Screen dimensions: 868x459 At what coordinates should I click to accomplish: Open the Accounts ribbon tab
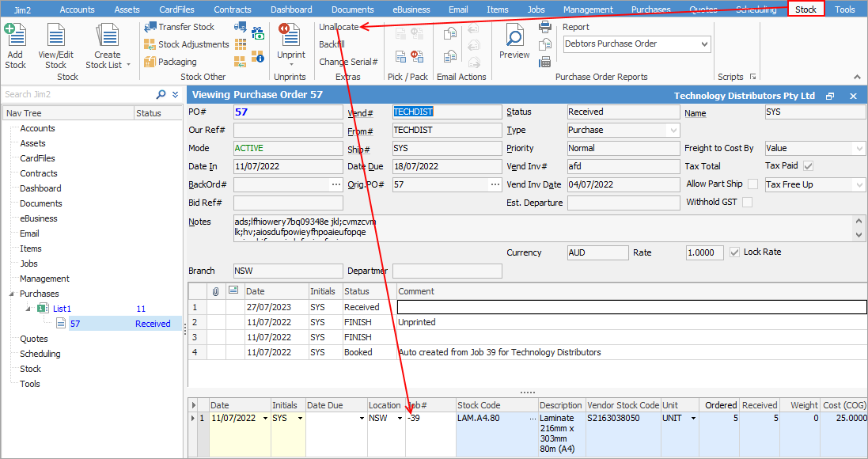(x=77, y=9)
